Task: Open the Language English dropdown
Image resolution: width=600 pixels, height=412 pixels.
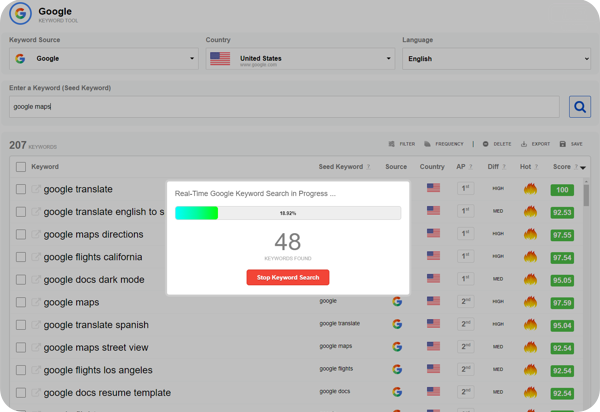Action: pos(496,59)
